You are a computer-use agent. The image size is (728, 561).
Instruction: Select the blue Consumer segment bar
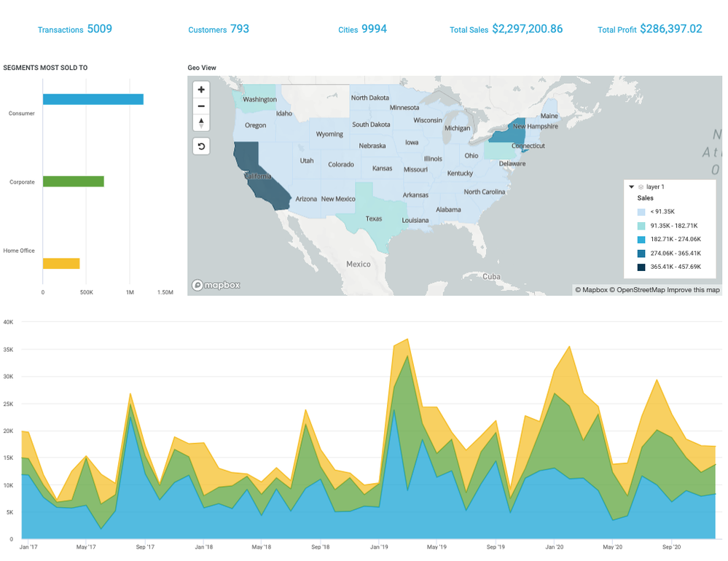(93, 100)
